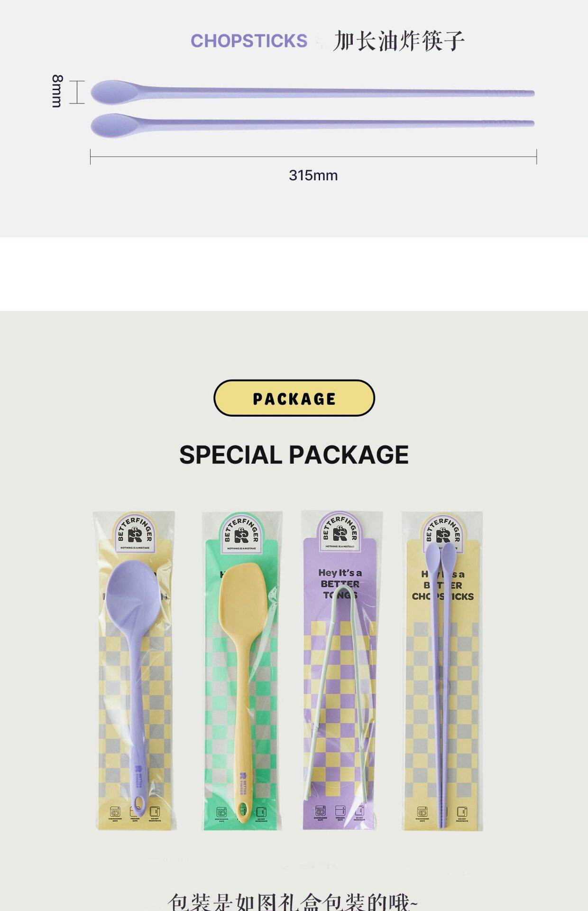
Task: Click do-not-microwave icon on chopsticks package
Action: (462, 813)
